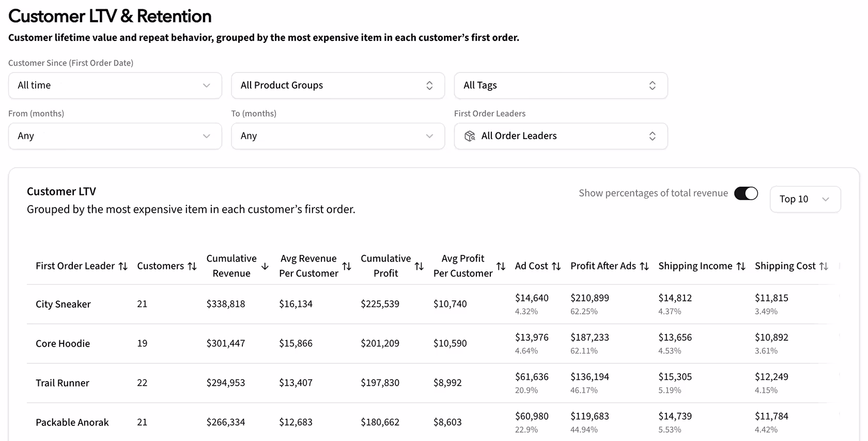Click Trail Runner cumulative profit $197,830
The height and width of the screenshot is (441, 868).
point(380,383)
